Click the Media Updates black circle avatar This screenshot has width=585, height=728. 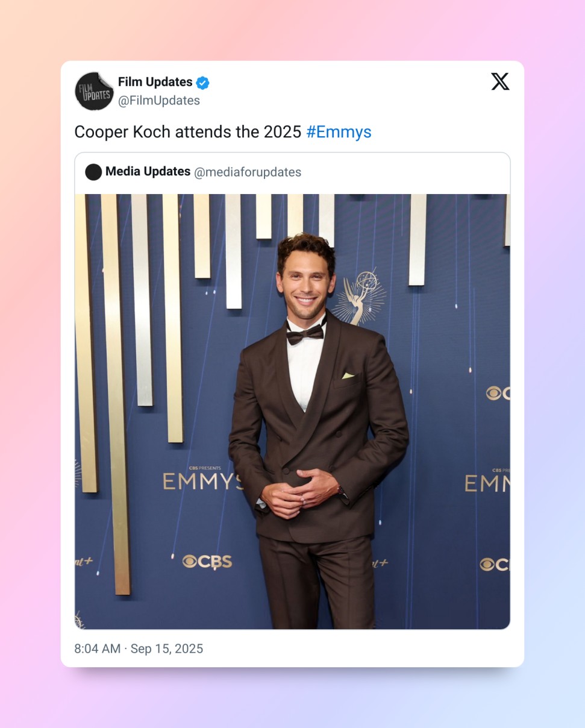[93, 172]
